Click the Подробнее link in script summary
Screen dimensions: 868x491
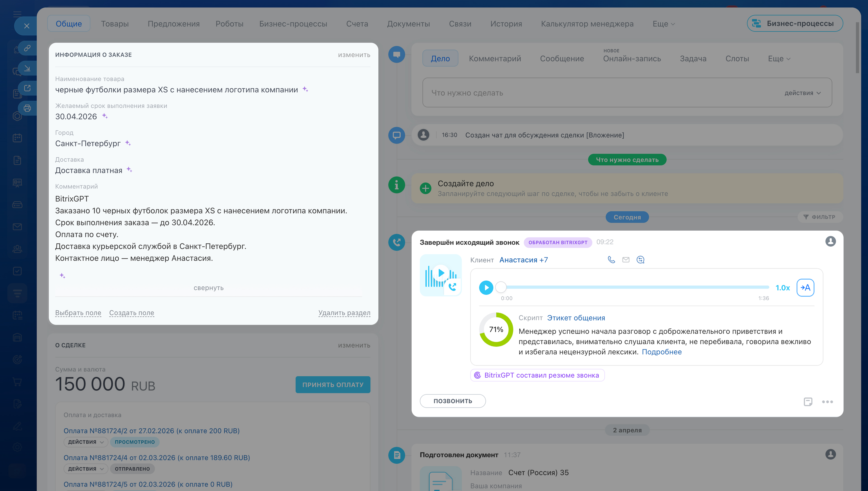point(661,352)
